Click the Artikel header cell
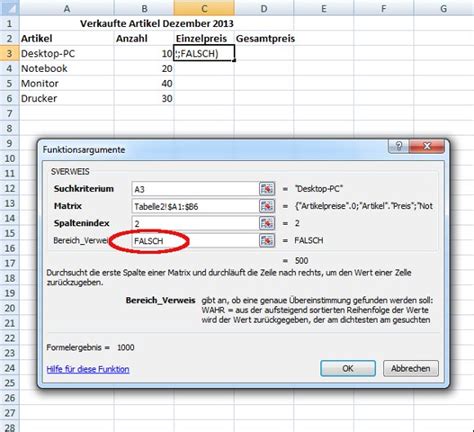The image size is (474, 432). tap(67, 38)
